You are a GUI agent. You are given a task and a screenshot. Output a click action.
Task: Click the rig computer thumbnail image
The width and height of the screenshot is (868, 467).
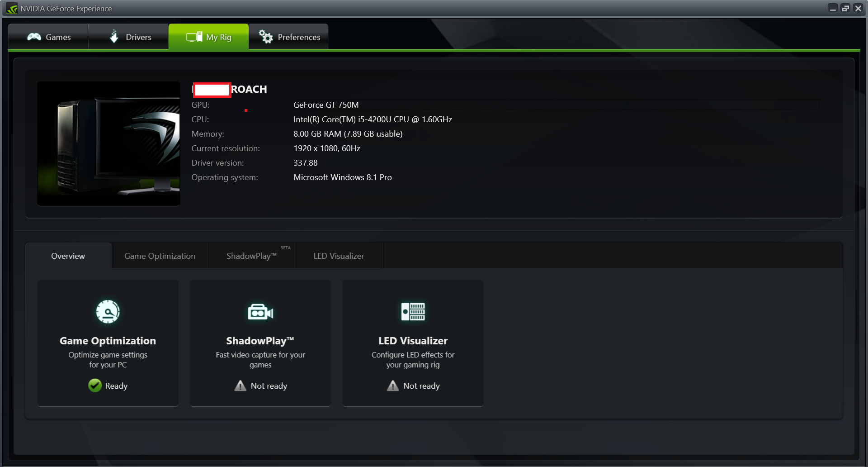108,143
